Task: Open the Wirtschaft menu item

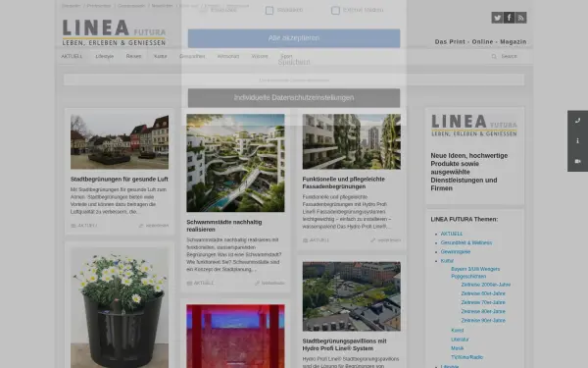Action: [228, 56]
